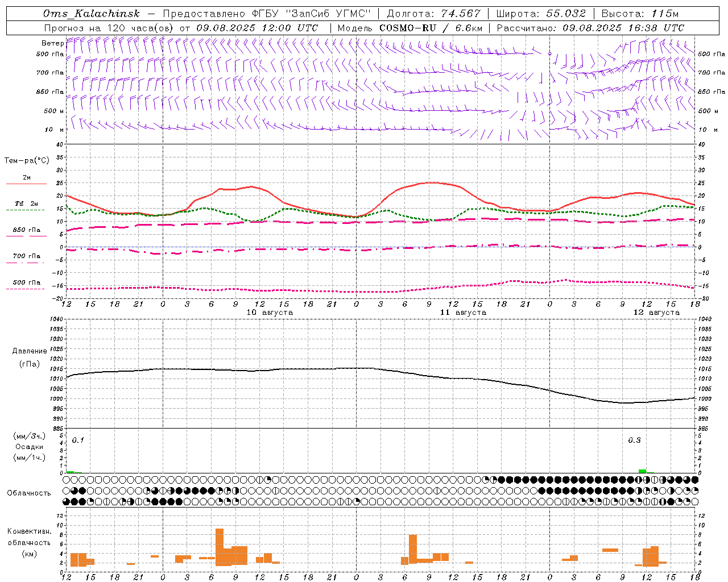
Task: Select the Широта: 55.032 value
Action: 541,14
